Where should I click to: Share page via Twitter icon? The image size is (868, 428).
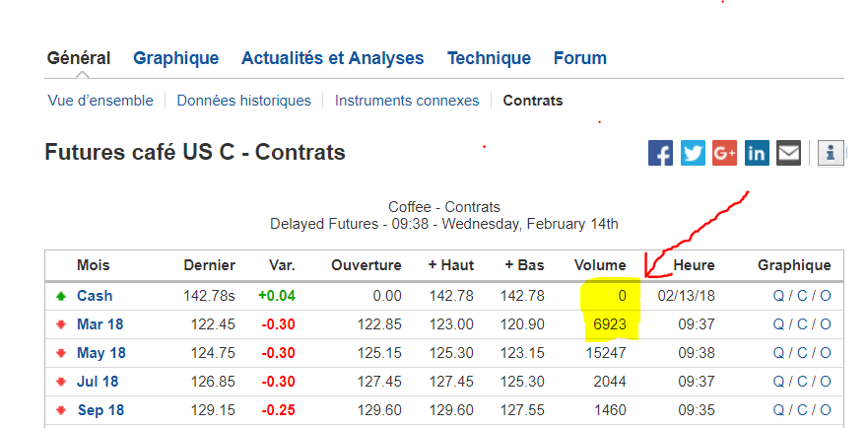pos(693,153)
